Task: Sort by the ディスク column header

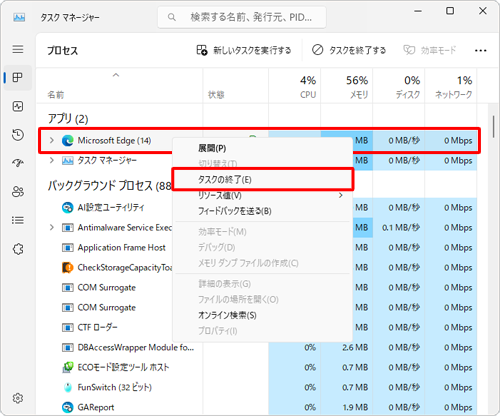Action: [x=399, y=87]
